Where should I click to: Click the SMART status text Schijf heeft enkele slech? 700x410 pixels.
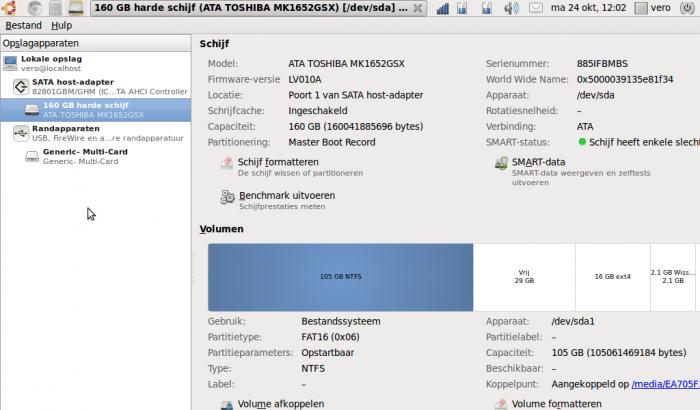click(644, 142)
